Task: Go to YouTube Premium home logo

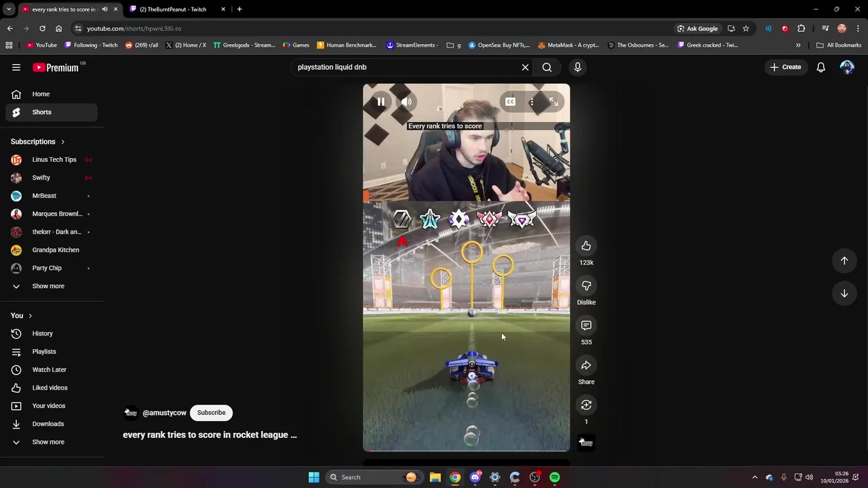Action: pos(56,67)
